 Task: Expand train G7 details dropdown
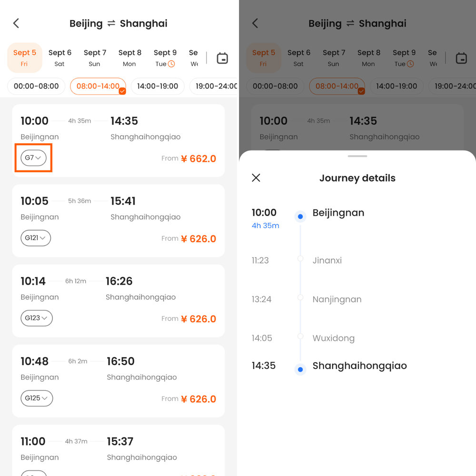pyautogui.click(x=33, y=158)
